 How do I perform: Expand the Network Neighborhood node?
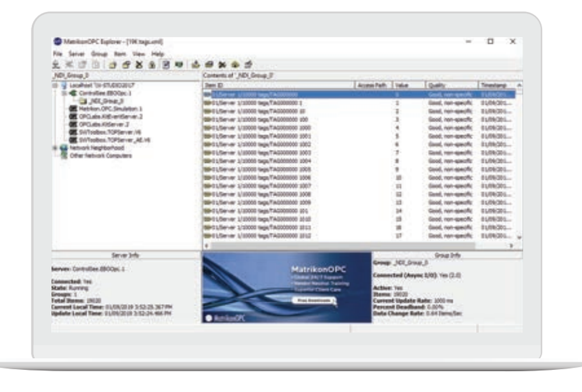(55, 148)
